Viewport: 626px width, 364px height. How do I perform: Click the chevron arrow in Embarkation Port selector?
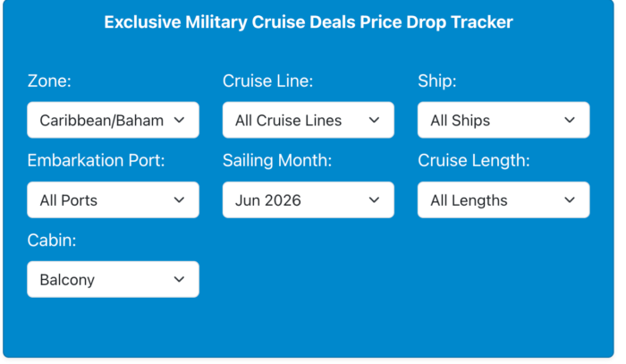click(x=180, y=199)
